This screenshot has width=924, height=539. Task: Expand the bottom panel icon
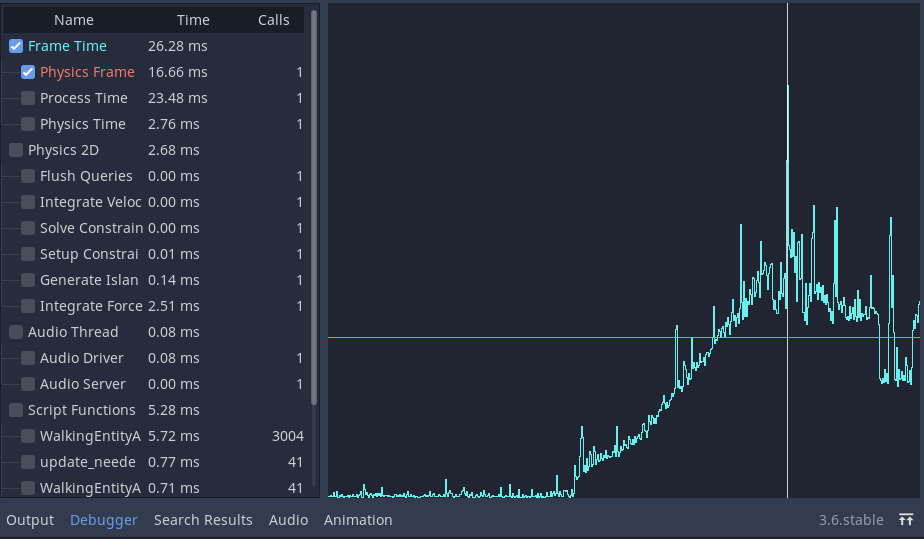point(905,520)
